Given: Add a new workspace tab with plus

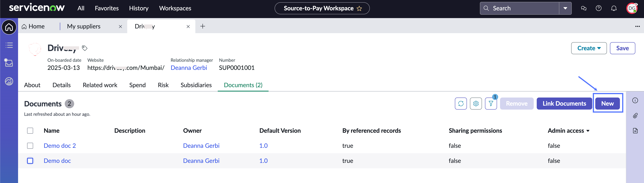Looking at the screenshot, I should tap(203, 26).
